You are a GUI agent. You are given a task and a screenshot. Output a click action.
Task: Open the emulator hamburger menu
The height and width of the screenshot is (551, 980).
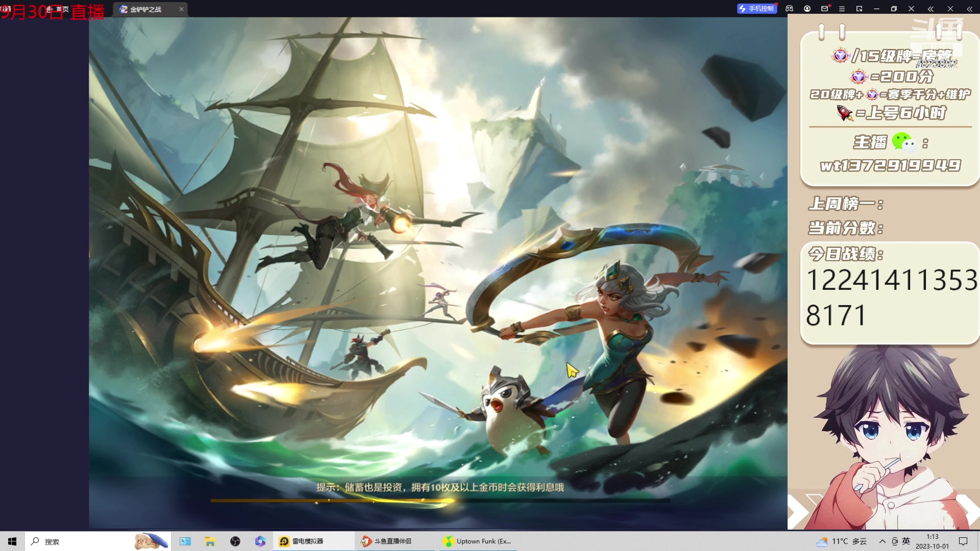[x=842, y=9]
